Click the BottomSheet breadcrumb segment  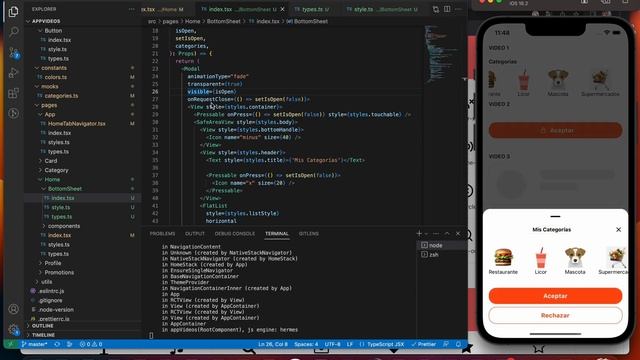click(223, 21)
